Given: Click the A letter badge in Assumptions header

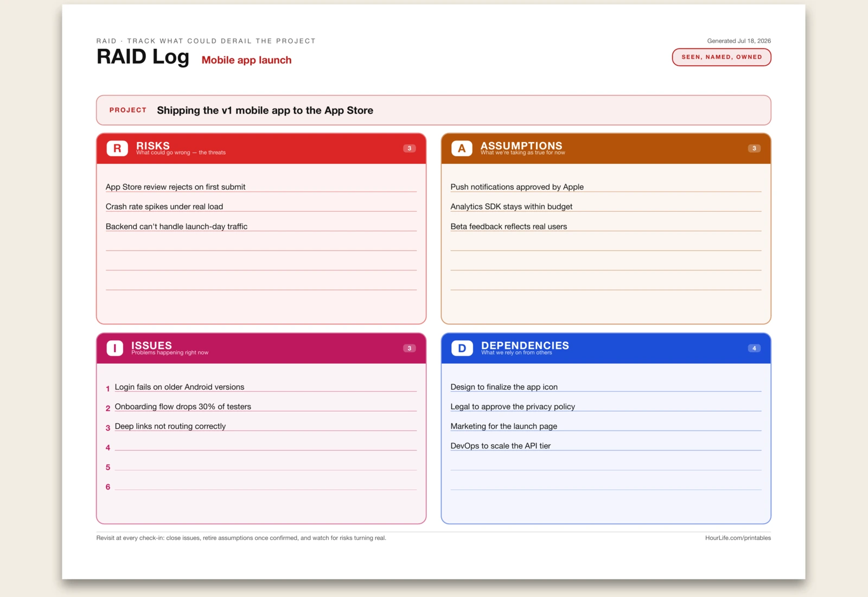Looking at the screenshot, I should (x=462, y=148).
